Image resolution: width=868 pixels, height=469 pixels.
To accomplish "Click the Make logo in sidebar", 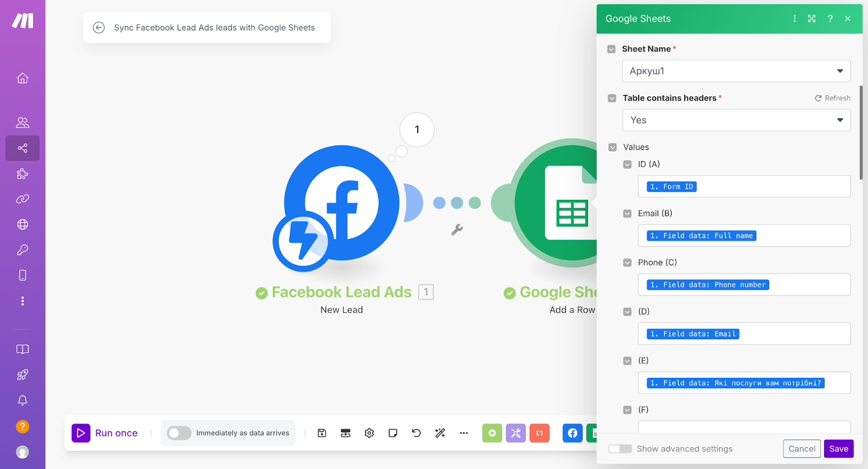I will point(23,21).
